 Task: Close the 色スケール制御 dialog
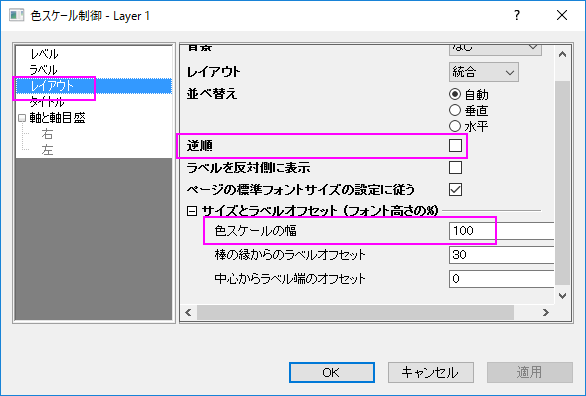tap(562, 16)
